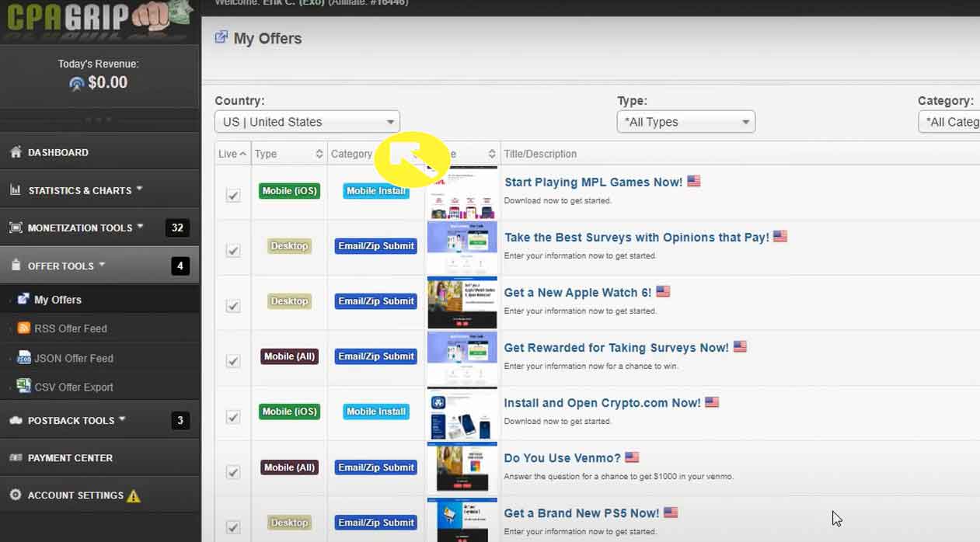Sort table by the Live column
The height and width of the screenshot is (542, 980).
[232, 154]
